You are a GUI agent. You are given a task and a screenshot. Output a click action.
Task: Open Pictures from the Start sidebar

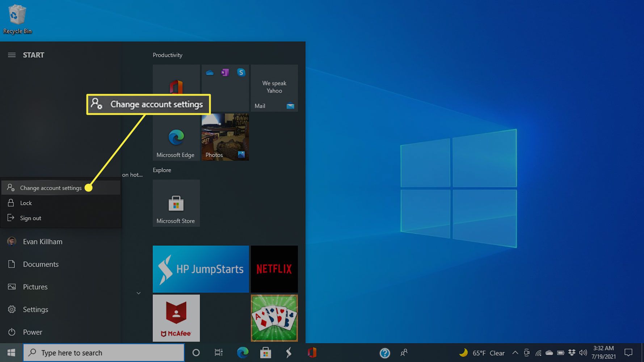(60, 287)
